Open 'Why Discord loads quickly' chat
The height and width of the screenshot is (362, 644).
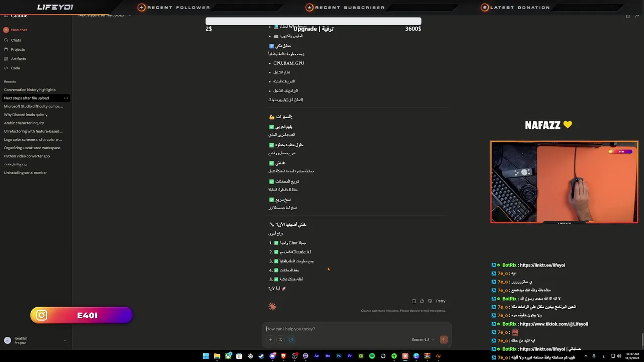point(26,115)
